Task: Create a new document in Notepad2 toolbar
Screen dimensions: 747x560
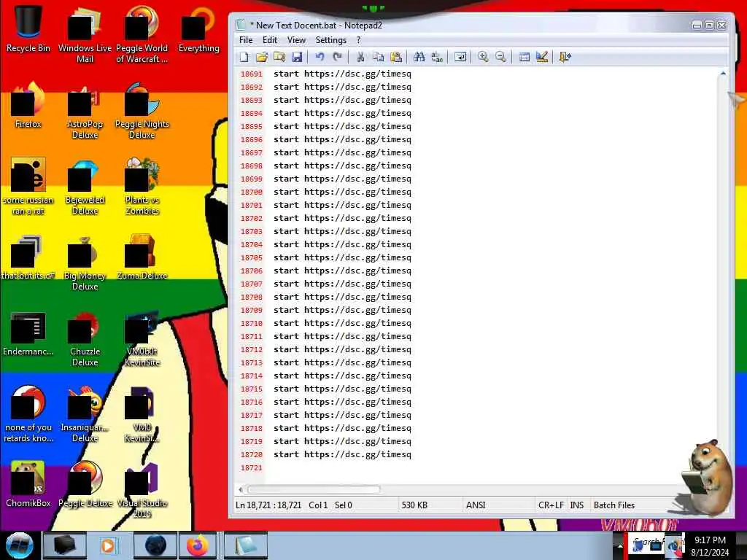Action: coord(244,57)
